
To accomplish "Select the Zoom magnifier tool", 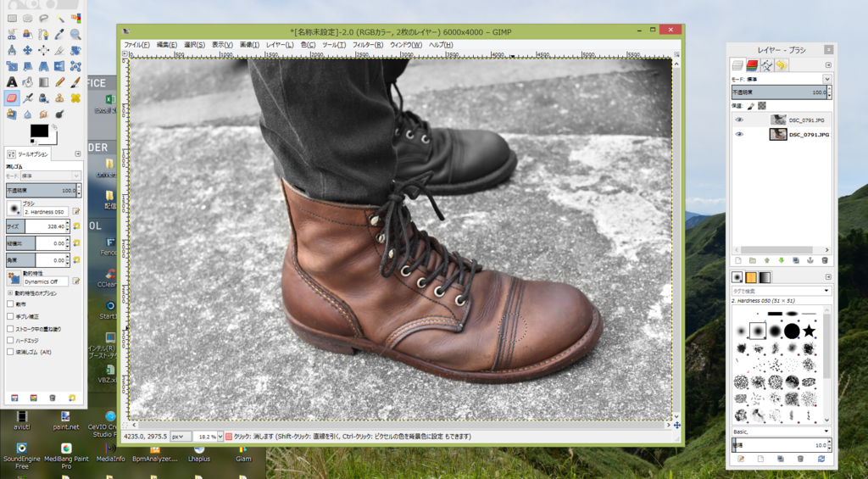I will click(75, 34).
